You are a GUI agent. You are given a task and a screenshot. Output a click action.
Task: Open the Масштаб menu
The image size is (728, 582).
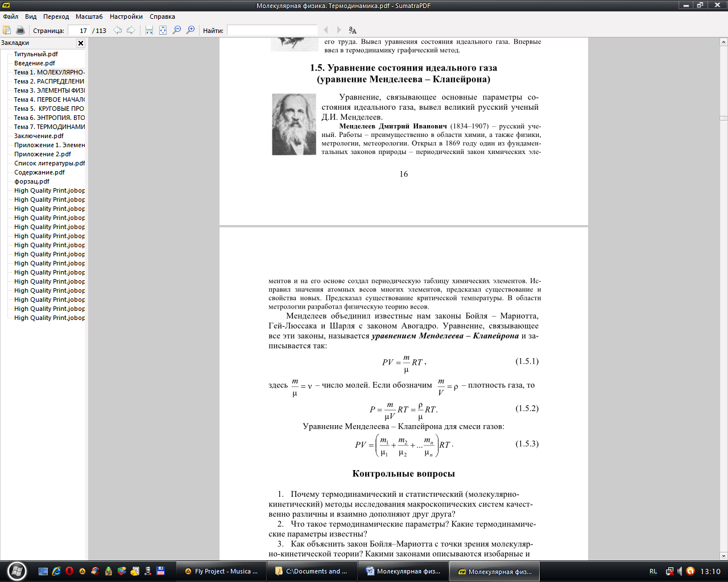coord(89,16)
